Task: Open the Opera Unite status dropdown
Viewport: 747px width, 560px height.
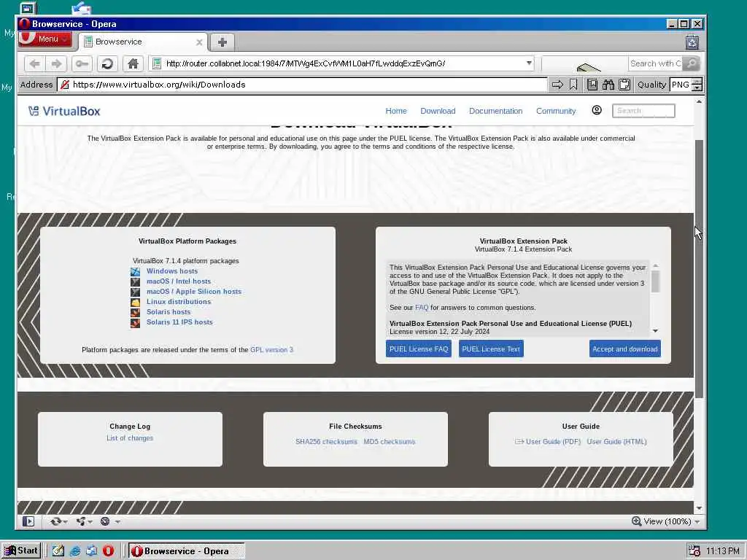Action: tap(84, 521)
